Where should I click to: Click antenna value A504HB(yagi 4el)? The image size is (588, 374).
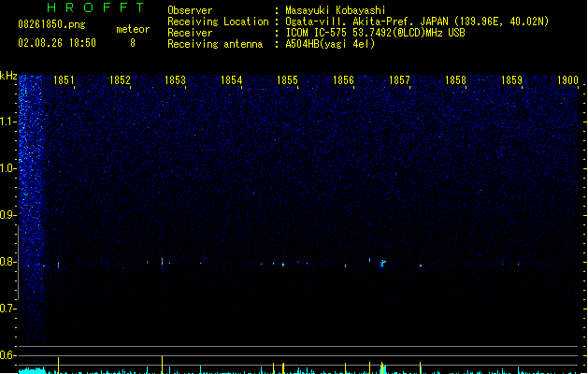(330, 44)
